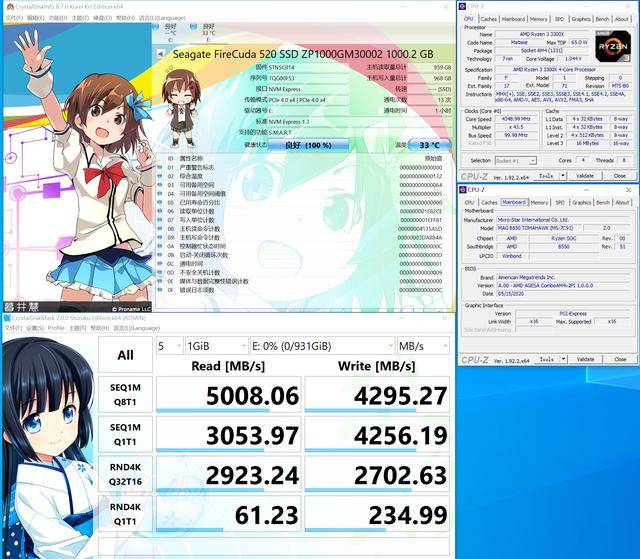
Task: Open the Profile menu in CrystalDiskMark
Action: click(x=56, y=328)
